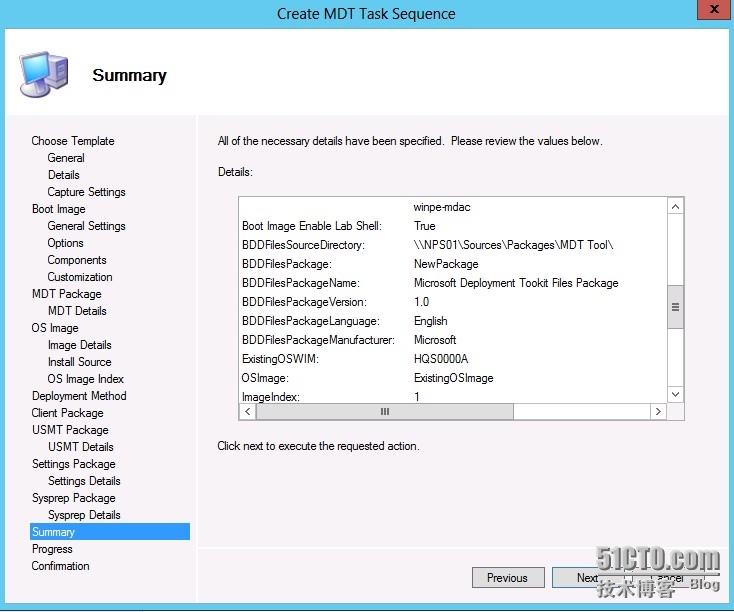Image resolution: width=734 pixels, height=612 pixels.
Task: Click the BDDFilesPackageVersion label
Action: [x=304, y=302]
